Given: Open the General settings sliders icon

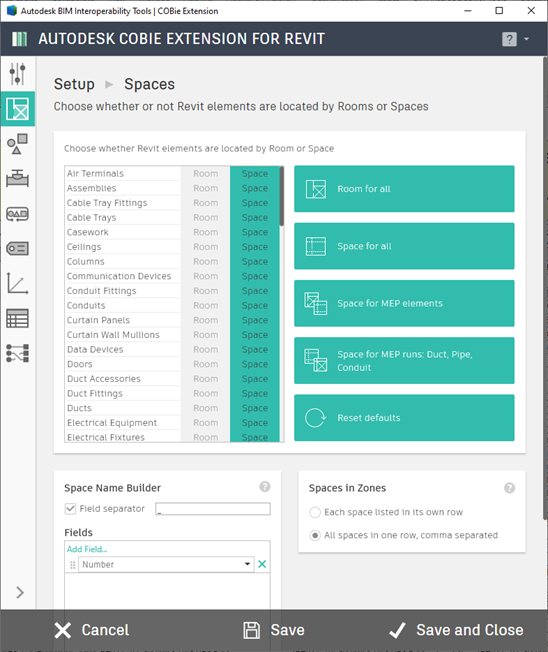Looking at the screenshot, I should tap(17, 74).
